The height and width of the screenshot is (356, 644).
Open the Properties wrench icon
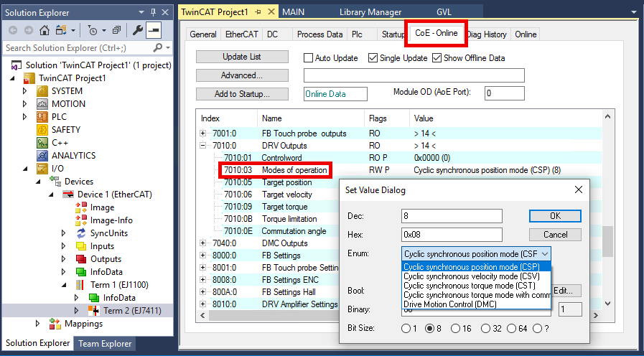(x=138, y=30)
